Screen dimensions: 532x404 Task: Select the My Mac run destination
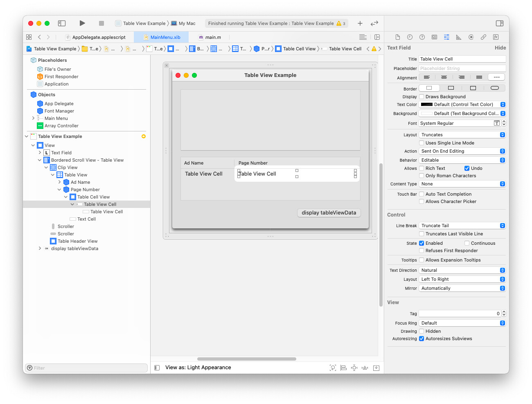point(183,23)
